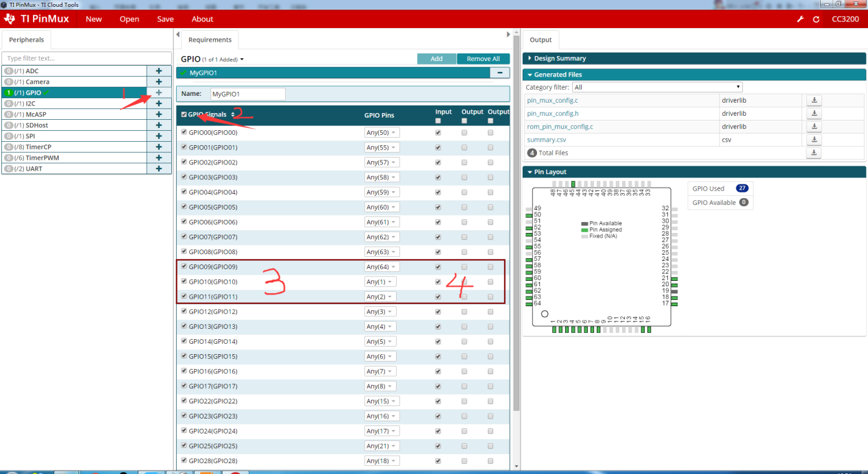Open the New menu
The width and height of the screenshot is (868, 474).
coord(94,19)
